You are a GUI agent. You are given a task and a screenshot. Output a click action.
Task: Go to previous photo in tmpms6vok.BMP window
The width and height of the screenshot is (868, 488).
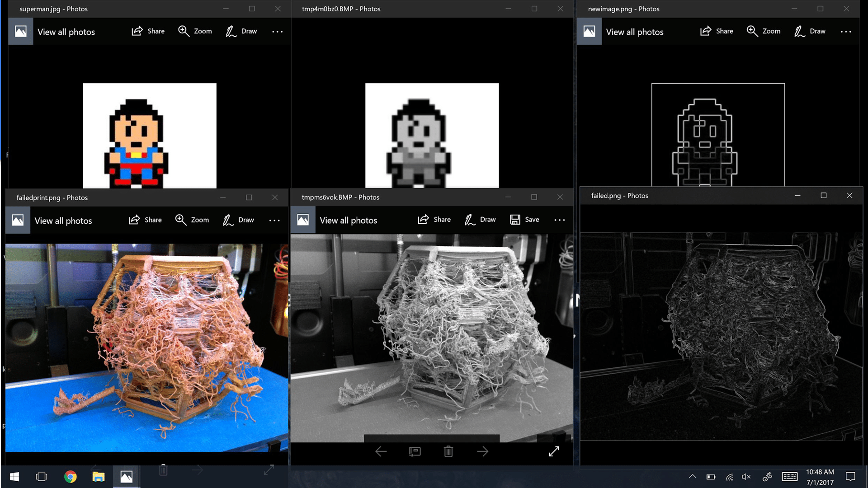coord(381,451)
